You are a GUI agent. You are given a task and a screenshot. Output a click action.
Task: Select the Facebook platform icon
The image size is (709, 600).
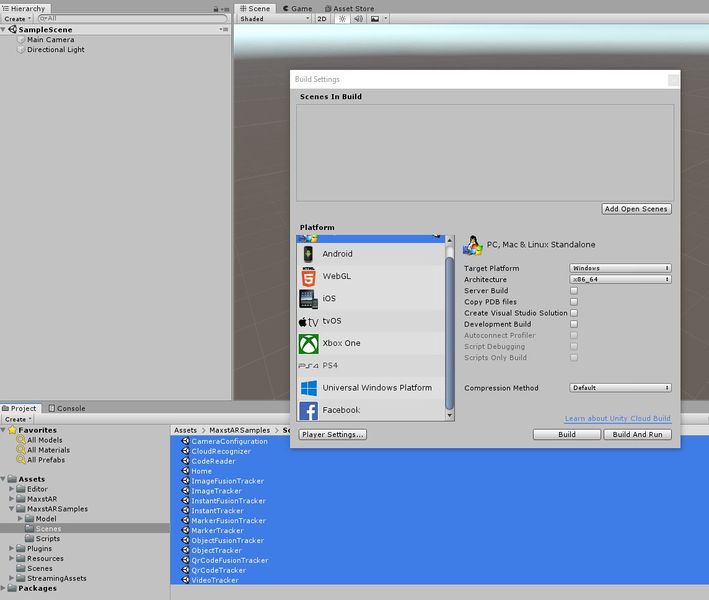[308, 411]
